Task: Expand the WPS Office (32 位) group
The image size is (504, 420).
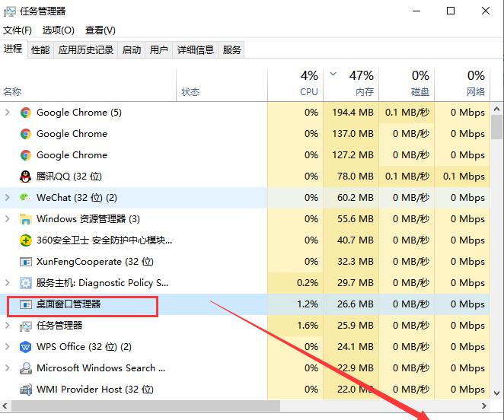Action: (8, 347)
